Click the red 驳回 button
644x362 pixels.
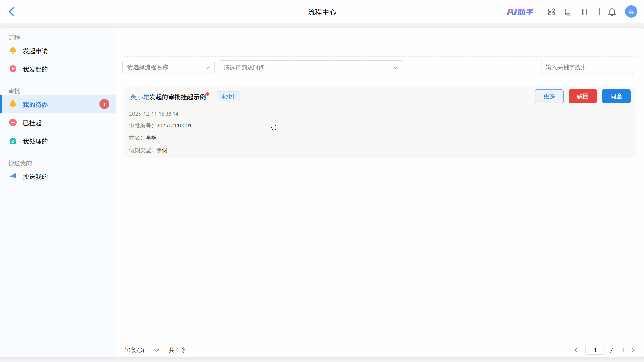click(582, 96)
